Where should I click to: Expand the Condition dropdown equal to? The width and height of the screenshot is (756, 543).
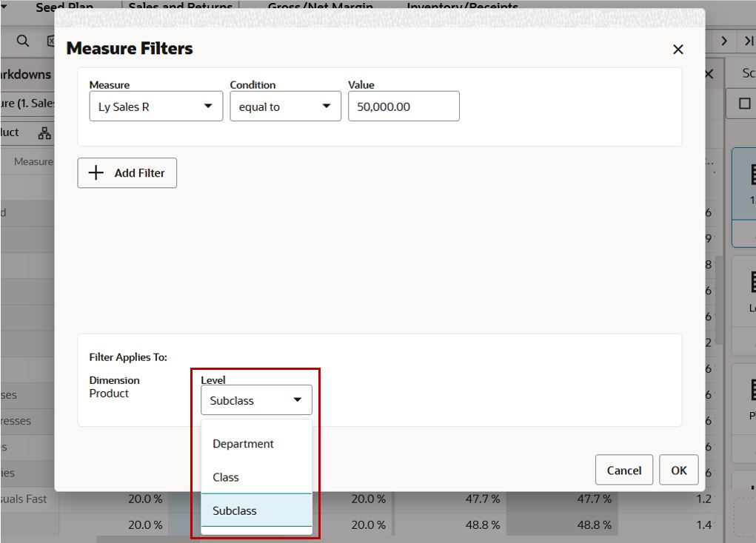tap(285, 106)
